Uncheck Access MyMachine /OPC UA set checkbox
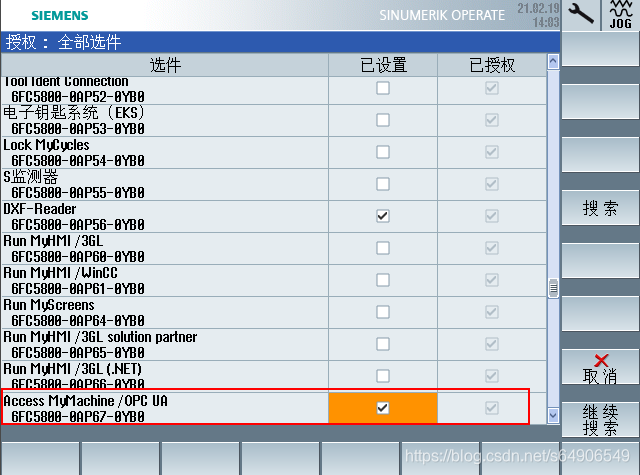Viewport: 640px width, 475px height. coord(382,408)
